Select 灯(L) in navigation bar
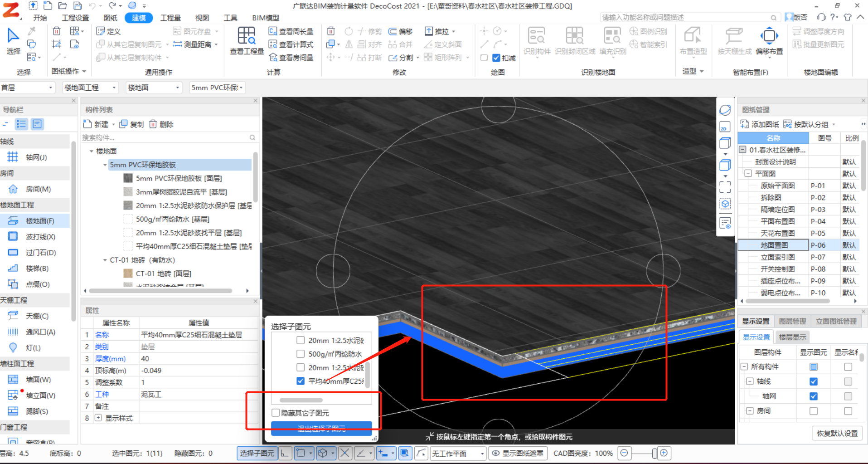Viewport: 868px width, 464px height. [x=35, y=348]
